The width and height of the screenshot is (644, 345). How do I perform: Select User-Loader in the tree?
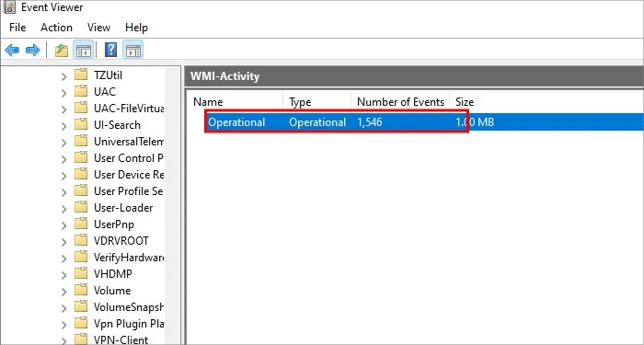click(123, 208)
